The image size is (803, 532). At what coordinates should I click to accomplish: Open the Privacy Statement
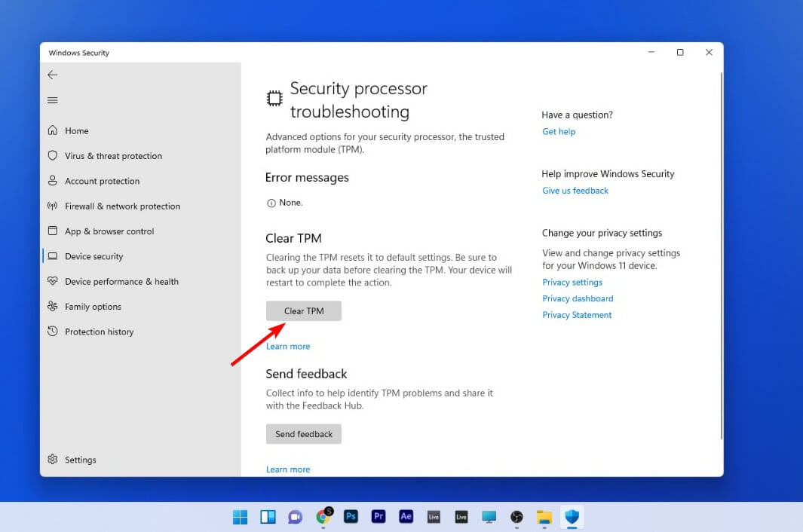coord(577,315)
